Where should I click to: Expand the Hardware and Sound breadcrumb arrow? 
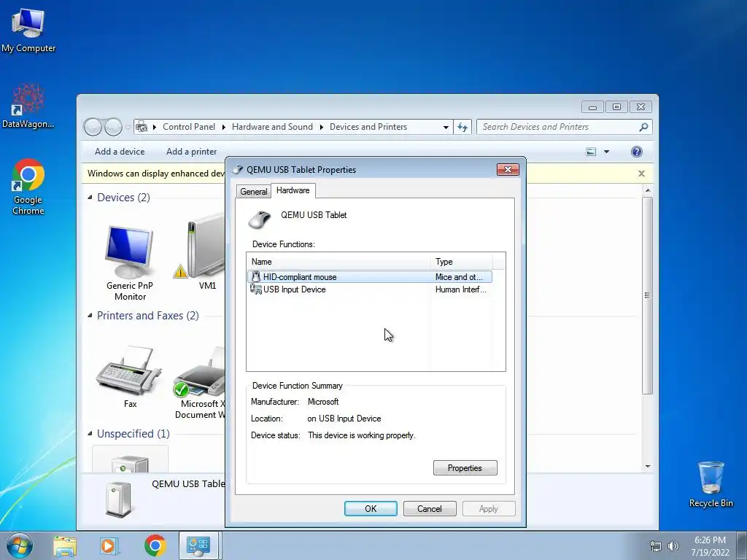pyautogui.click(x=321, y=127)
